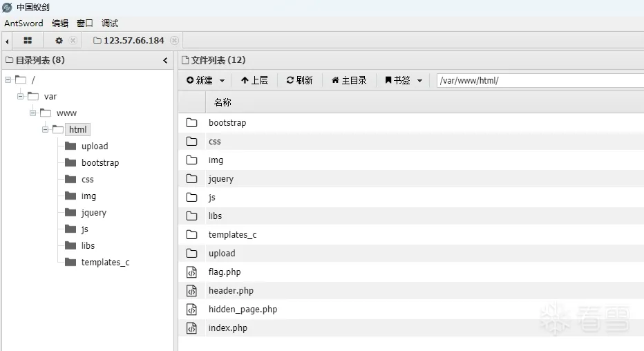This screenshot has height=351, width=644.
Task: Open the upload folder in the directory tree
Action: pyautogui.click(x=95, y=146)
